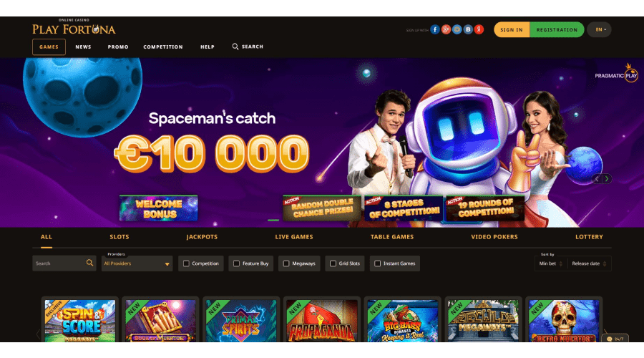
Task: Open the Promo menu item
Action: point(118,47)
